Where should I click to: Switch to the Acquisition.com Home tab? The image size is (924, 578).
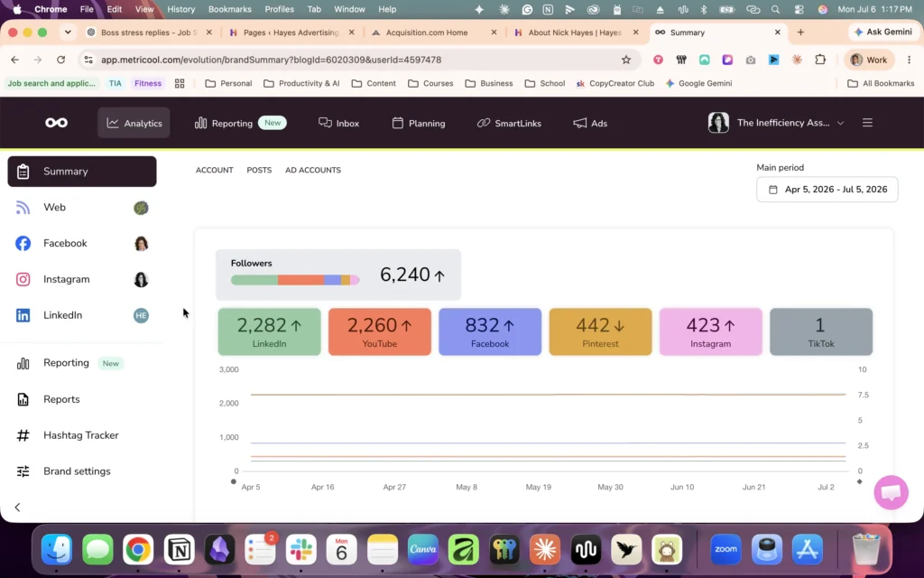[x=435, y=33]
